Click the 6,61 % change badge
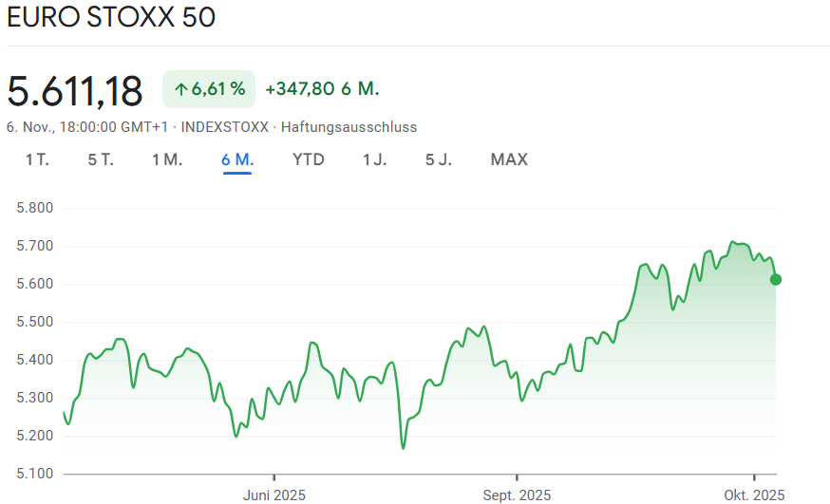Screen dimensions: 830x504 coord(209,89)
